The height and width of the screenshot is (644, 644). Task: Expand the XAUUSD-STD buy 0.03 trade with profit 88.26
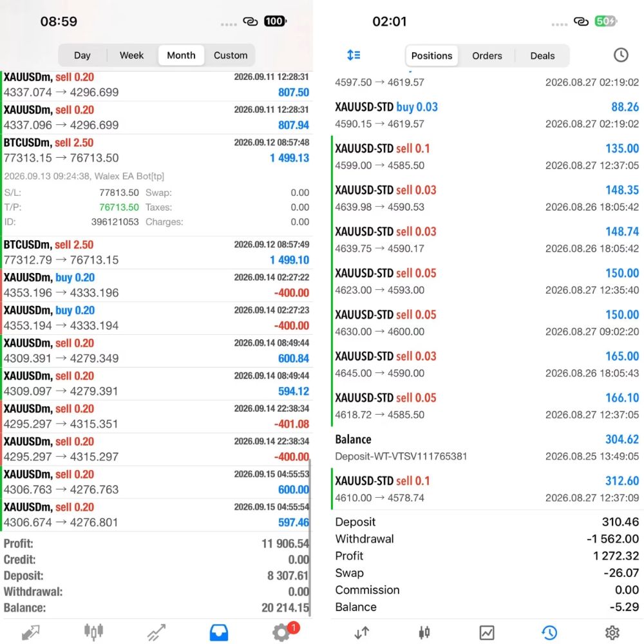(487, 115)
